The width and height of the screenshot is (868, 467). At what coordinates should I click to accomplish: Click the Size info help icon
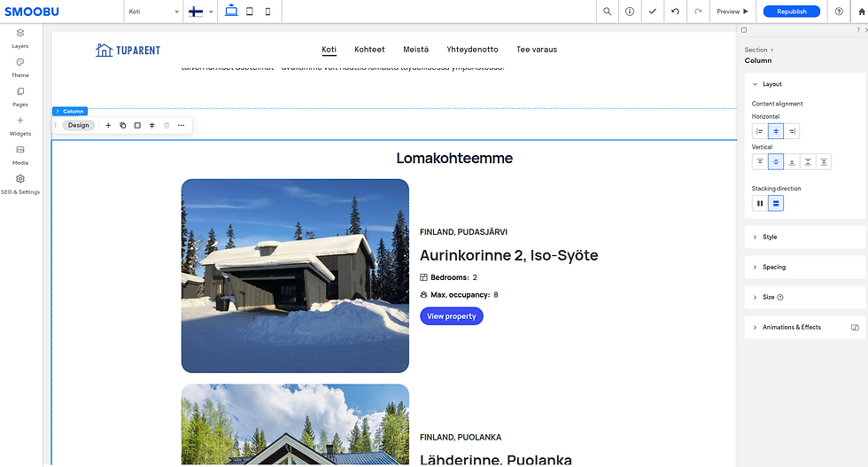point(780,298)
